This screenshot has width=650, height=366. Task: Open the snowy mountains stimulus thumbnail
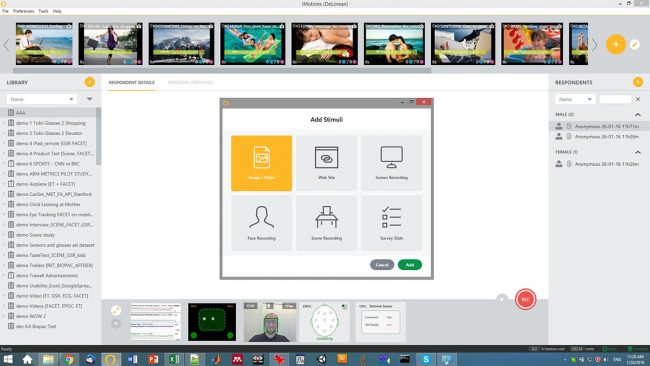click(x=182, y=44)
